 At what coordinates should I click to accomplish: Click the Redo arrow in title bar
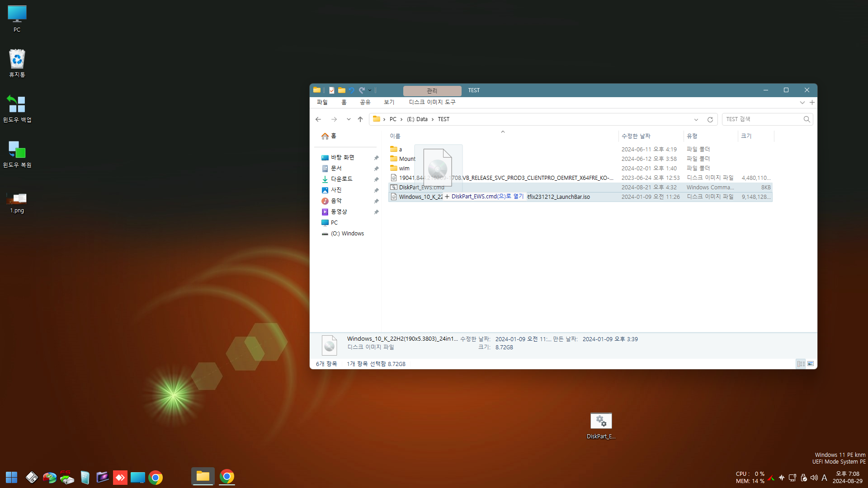(x=362, y=90)
